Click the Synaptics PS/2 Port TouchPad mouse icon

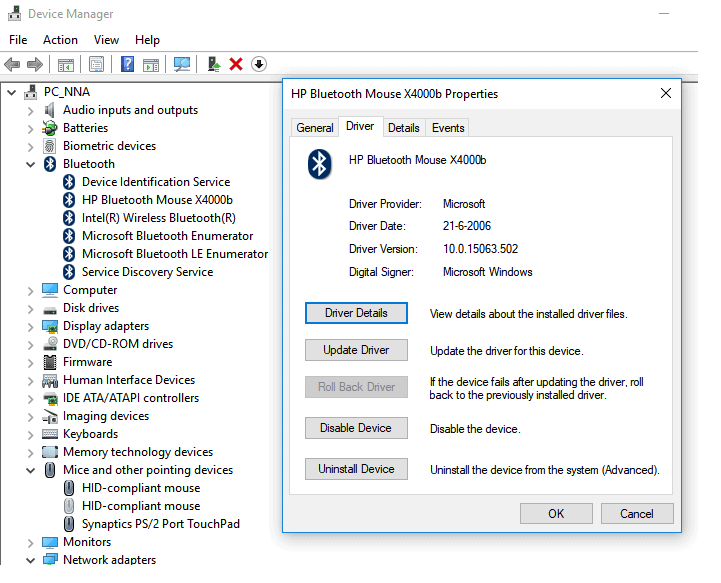[69, 524]
